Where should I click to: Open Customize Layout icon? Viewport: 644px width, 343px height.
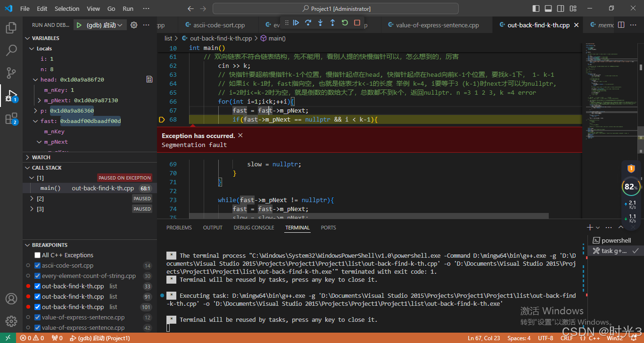click(x=573, y=8)
